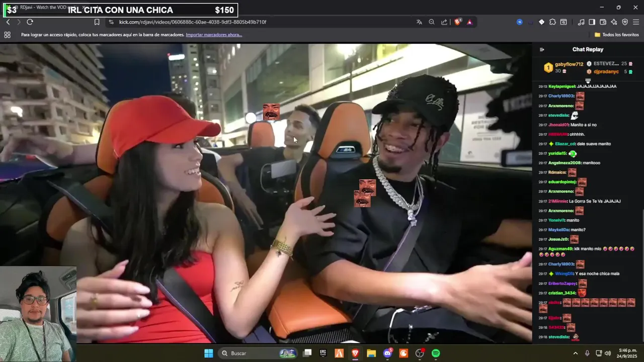Open the Brave VPN shield icon
The width and height of the screenshot is (644, 362).
pyautogui.click(x=625, y=22)
